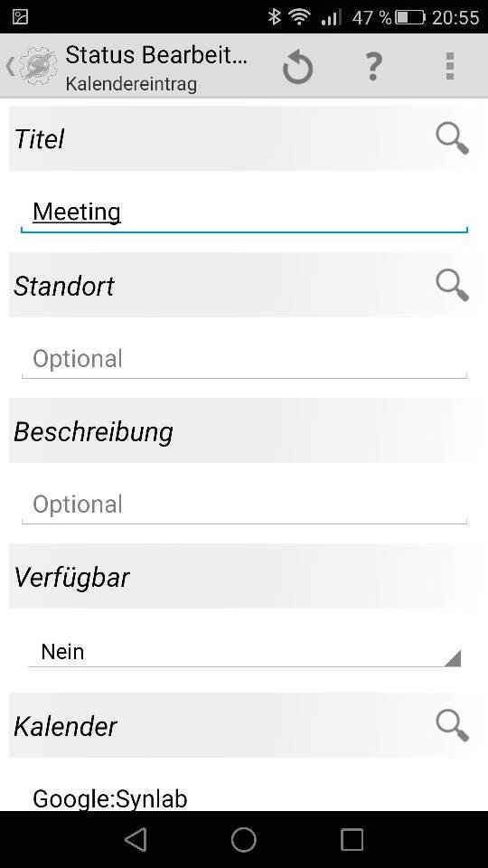The height and width of the screenshot is (868, 488).
Task: Tap the Kalender magnifier search icon
Action: pyautogui.click(x=452, y=726)
